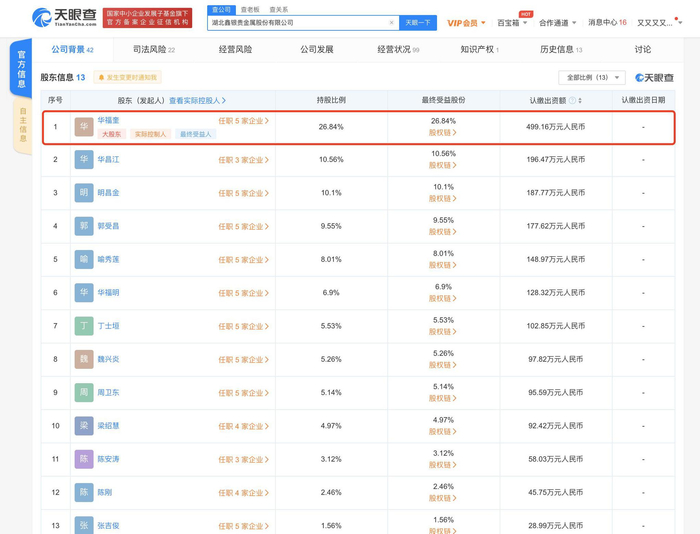This screenshot has width=700, height=534.
Task: Click the bell icon for shareholder change alerts
Action: pos(101,77)
